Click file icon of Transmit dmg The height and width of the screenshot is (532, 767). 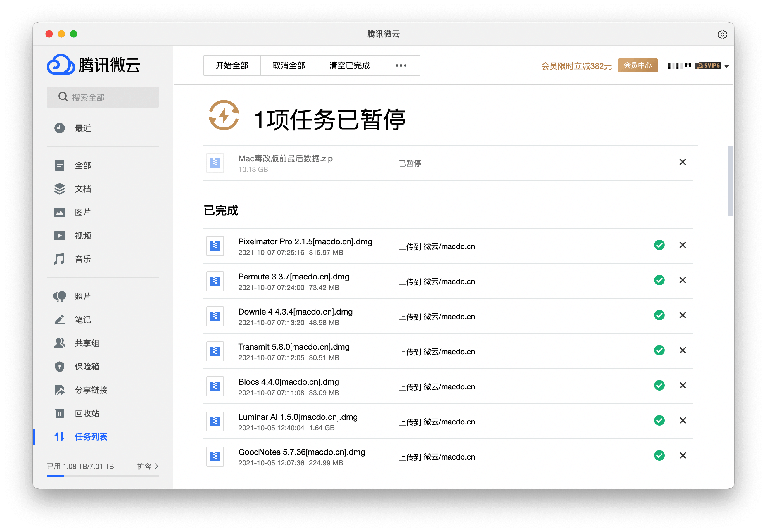[215, 351]
